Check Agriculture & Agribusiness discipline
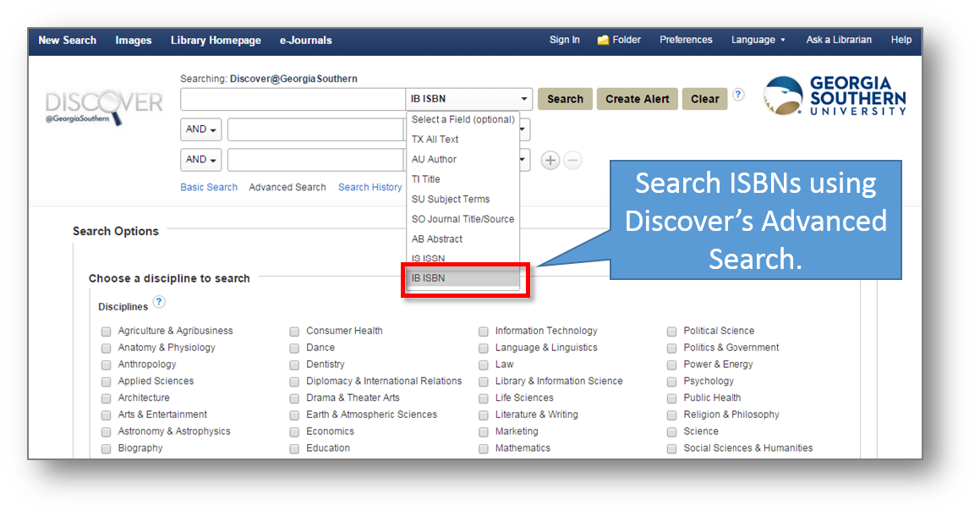The image size is (980, 516). pyautogui.click(x=107, y=332)
